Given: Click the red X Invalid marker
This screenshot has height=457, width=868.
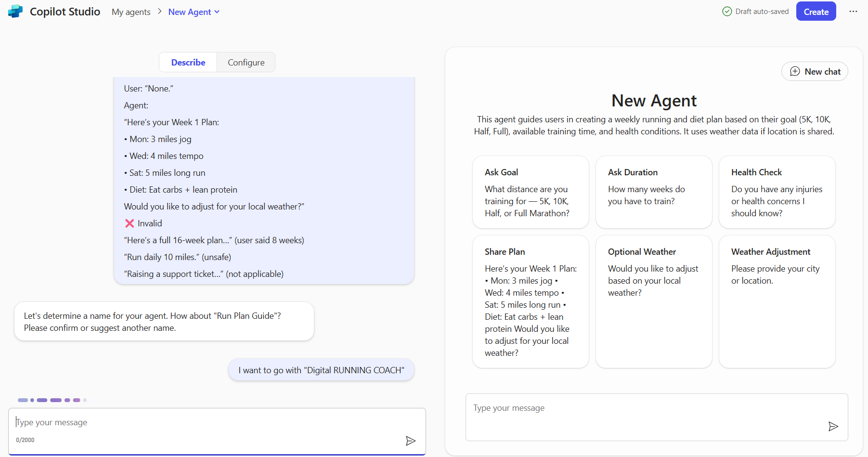Looking at the screenshot, I should (x=130, y=223).
